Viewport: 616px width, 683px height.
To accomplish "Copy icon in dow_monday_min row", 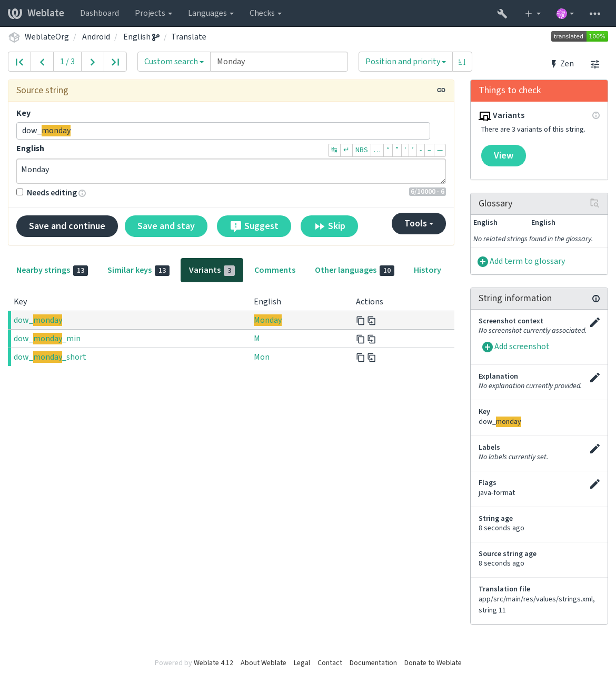I will (x=361, y=339).
